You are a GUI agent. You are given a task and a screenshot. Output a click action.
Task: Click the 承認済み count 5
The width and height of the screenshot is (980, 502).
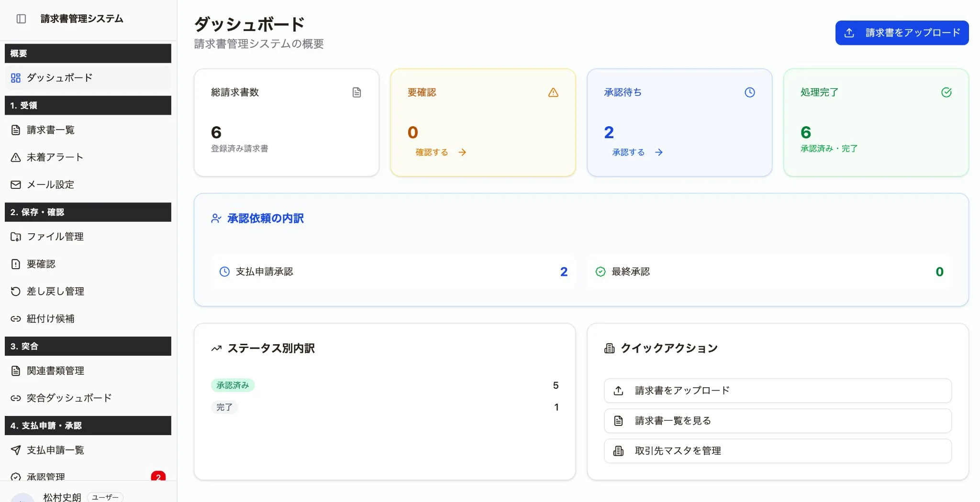pos(556,385)
